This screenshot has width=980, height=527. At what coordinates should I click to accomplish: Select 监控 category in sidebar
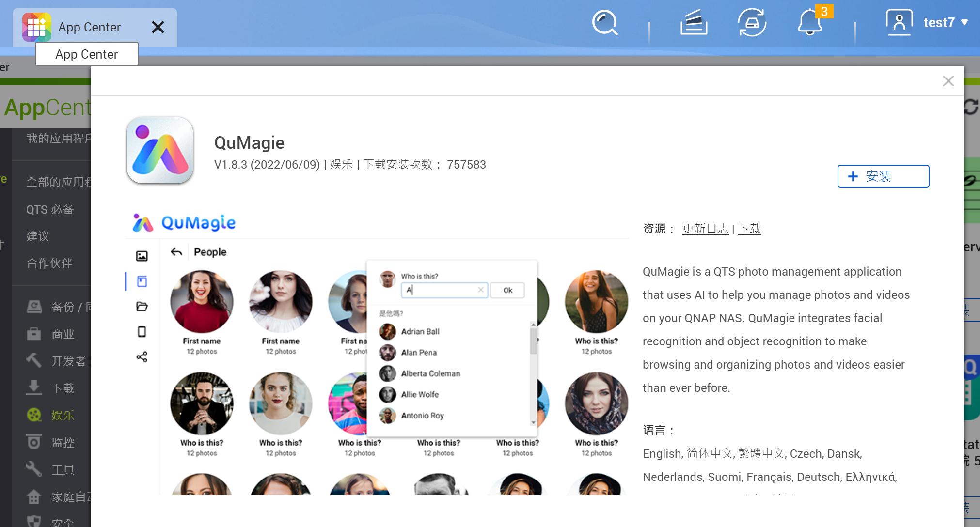[63, 442]
